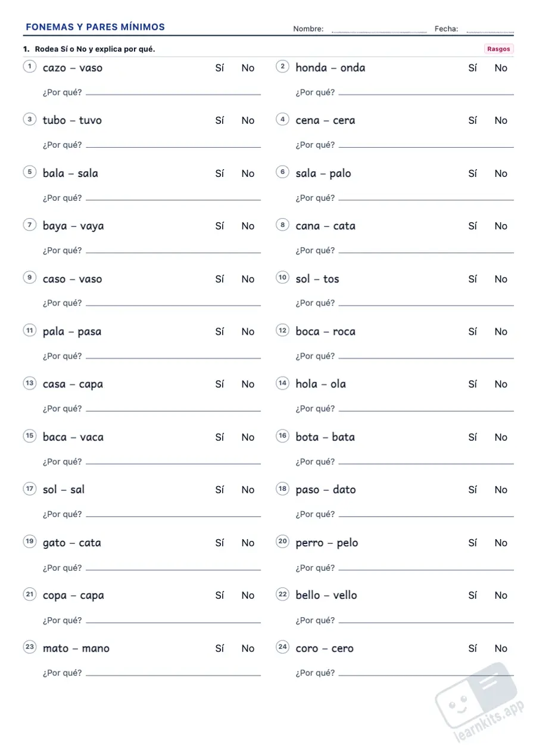Click the ¿Por qué? line under bala – sala
Image resolution: width=536 pixels, height=756 pixels.
pos(173,200)
